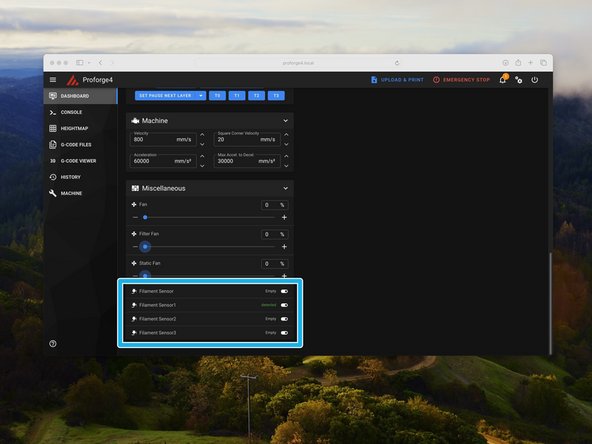Go back with Safari's back arrow
Viewport: 592px width, 444px height.
pos(100,63)
